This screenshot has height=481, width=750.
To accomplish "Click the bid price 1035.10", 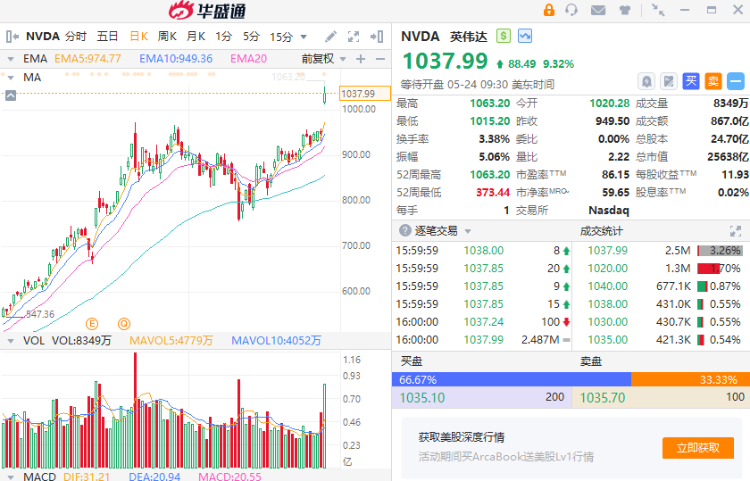I will click(422, 398).
